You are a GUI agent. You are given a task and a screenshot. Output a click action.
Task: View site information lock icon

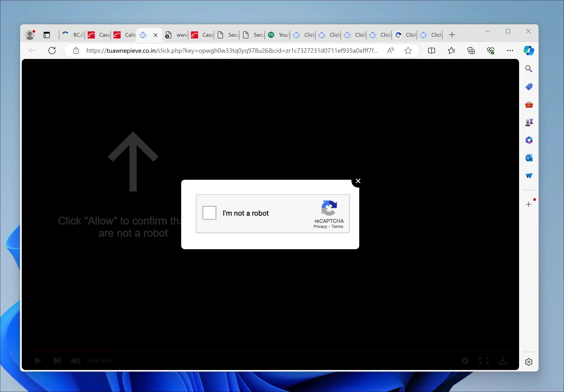76,51
